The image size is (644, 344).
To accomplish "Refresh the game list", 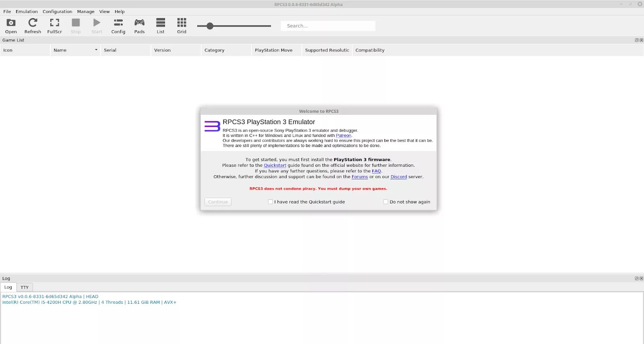I will click(x=33, y=26).
